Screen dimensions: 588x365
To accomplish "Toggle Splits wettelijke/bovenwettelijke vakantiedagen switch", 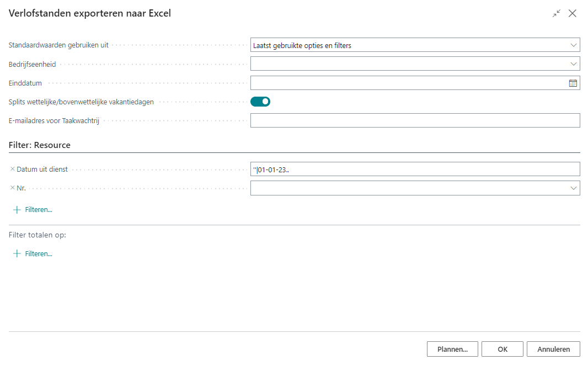I will click(x=260, y=102).
